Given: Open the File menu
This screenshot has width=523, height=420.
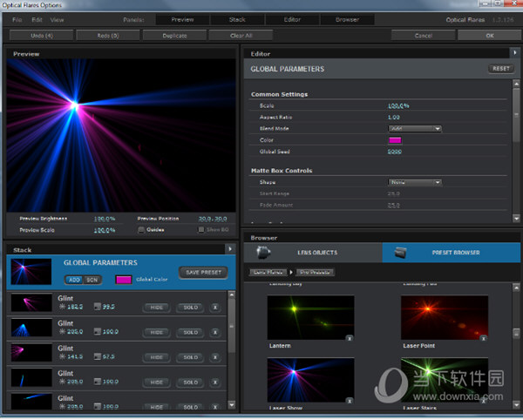Looking at the screenshot, I should [x=17, y=20].
